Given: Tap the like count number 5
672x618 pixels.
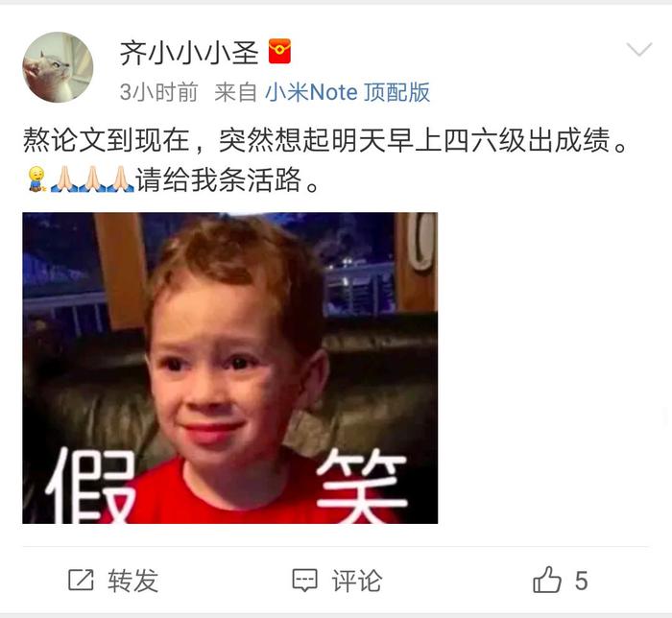Looking at the screenshot, I should [581, 582].
